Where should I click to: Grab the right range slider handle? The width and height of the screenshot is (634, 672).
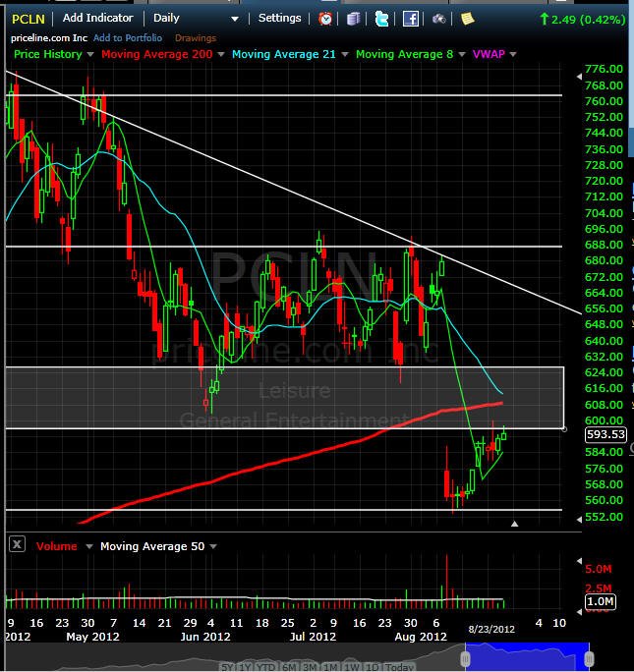(589, 658)
